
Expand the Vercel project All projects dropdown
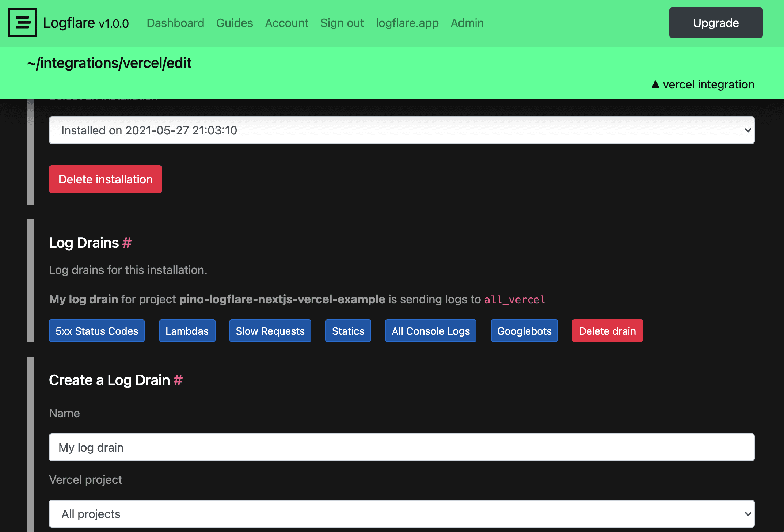tap(401, 514)
